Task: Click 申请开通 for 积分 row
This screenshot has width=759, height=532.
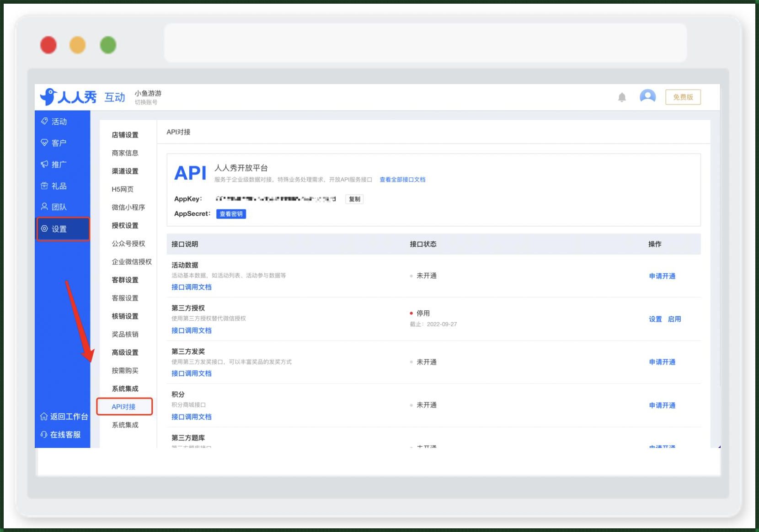Action: click(x=662, y=405)
